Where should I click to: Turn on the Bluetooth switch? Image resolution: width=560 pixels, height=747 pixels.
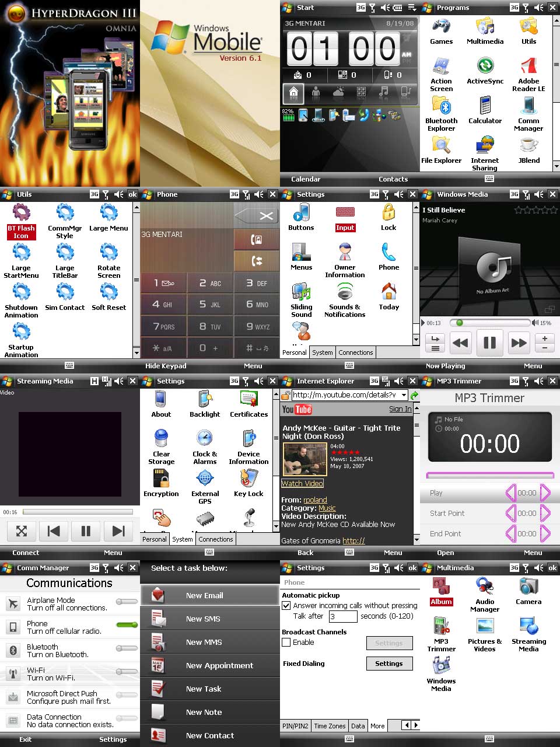tap(127, 648)
